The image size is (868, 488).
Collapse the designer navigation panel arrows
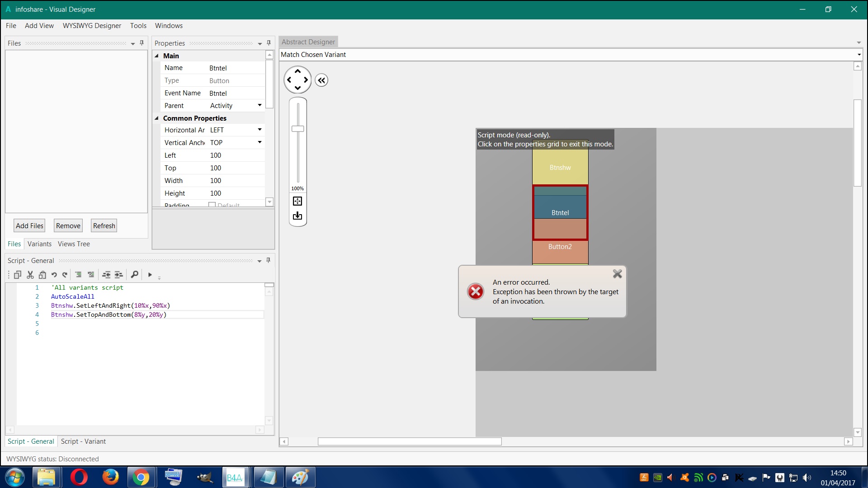(321, 80)
